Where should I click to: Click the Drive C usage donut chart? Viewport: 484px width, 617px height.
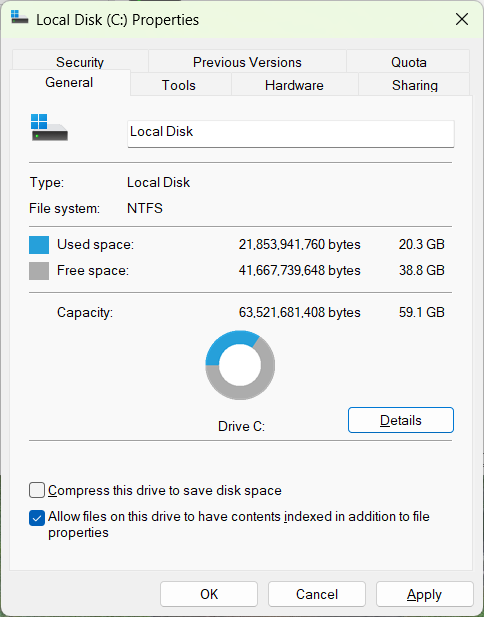click(240, 365)
